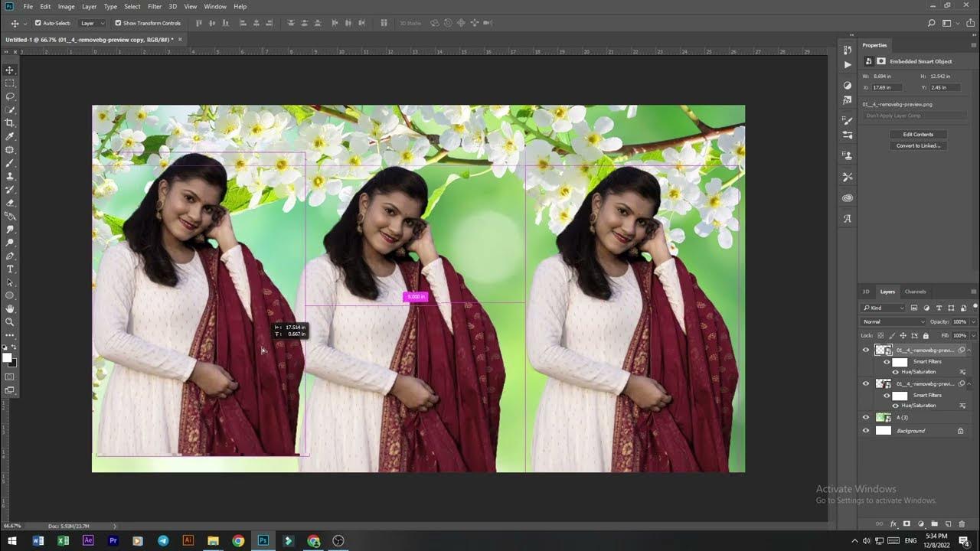
Task: Open the Fill dropdown arrow
Action: tap(973, 336)
